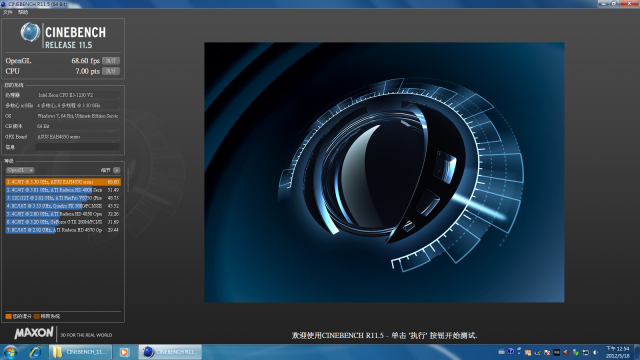This screenshot has height=360, width=640.
Task: Run the CPU benchmark test
Action: pos(111,71)
